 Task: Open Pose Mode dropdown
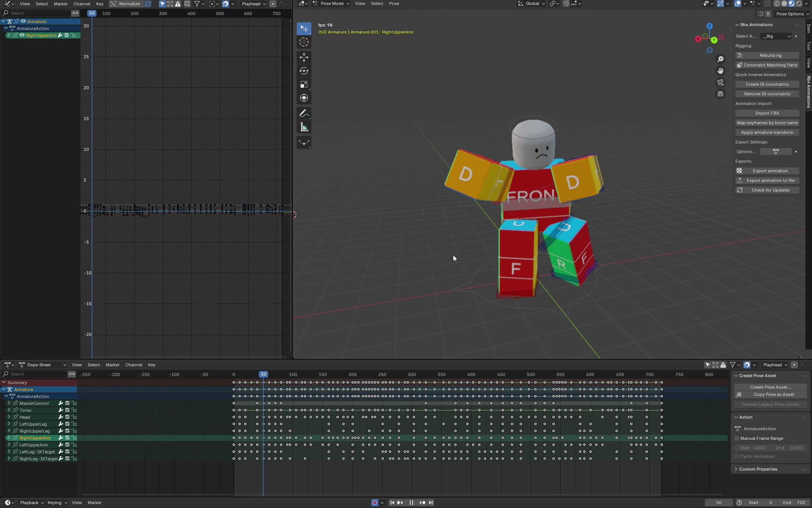pyautogui.click(x=331, y=3)
